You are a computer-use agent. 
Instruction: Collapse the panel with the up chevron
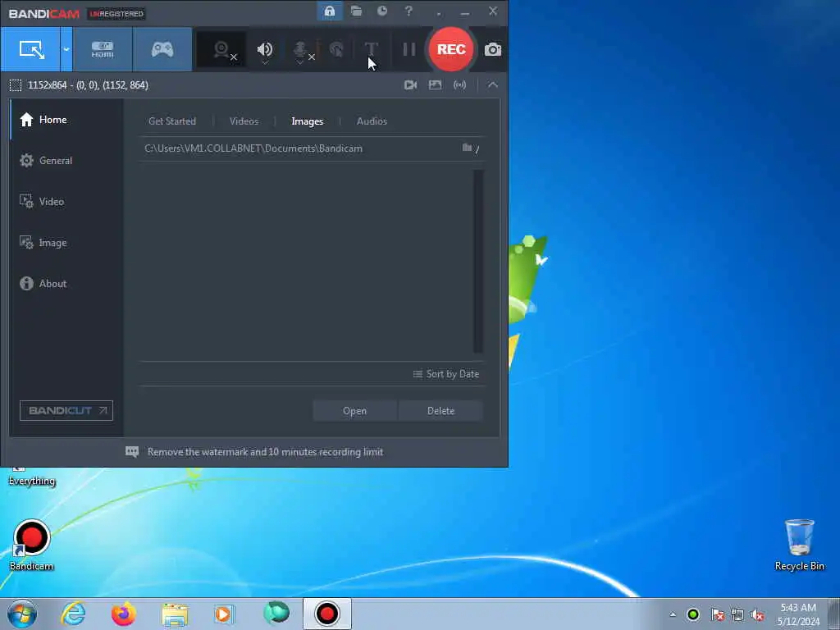point(493,85)
